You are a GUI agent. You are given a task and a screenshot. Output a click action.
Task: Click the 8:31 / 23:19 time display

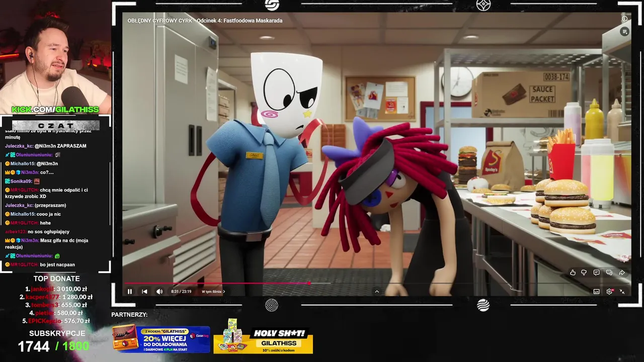tap(181, 292)
